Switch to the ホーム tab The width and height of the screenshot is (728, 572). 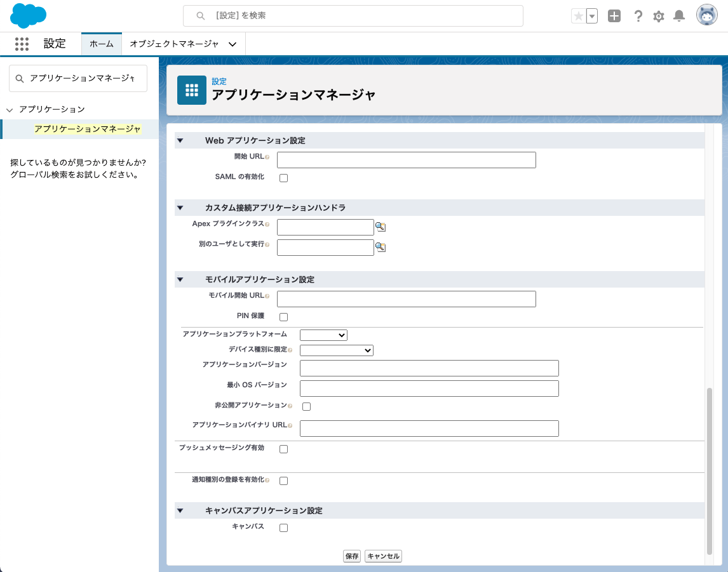(x=102, y=44)
